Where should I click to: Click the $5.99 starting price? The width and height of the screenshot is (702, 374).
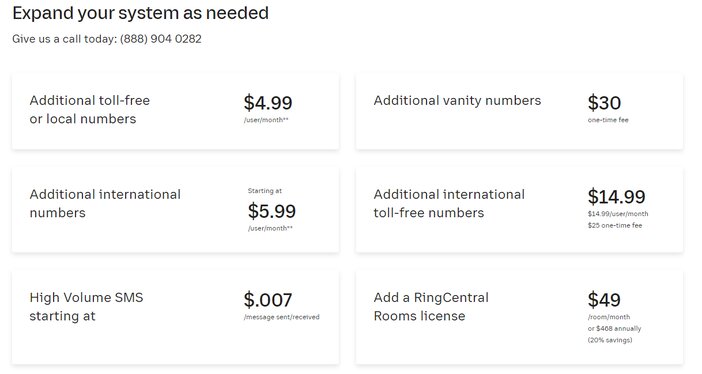click(x=272, y=211)
